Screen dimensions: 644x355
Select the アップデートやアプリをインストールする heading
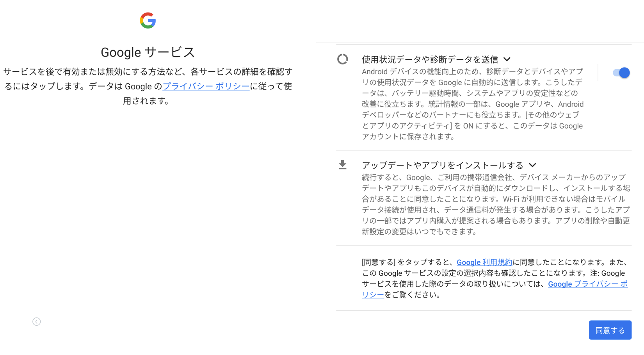[x=443, y=165]
